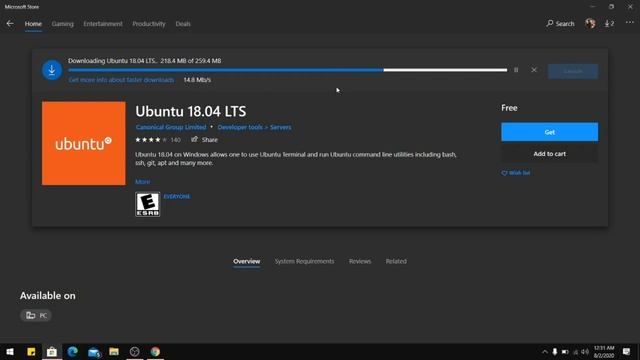
Task: Launch Microsoft Edge from taskbar
Action: [73, 351]
